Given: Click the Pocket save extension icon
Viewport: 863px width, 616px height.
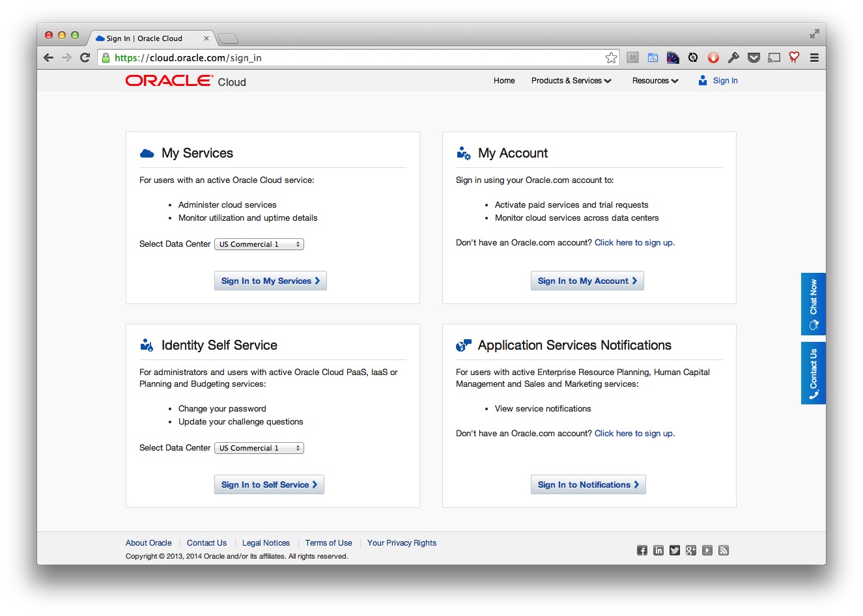Looking at the screenshot, I should 754,57.
